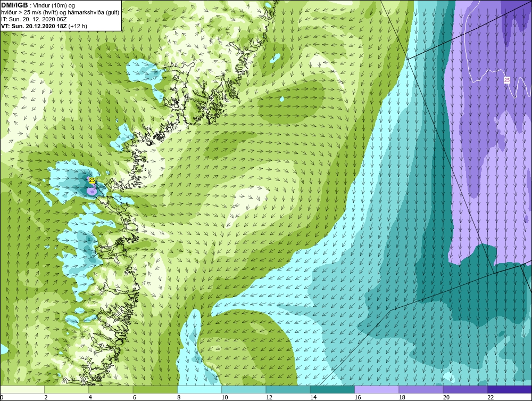This screenshot has height=401, width=532.
Task: Click the 4–6 m/s green legend swatch
Action: [111, 389]
